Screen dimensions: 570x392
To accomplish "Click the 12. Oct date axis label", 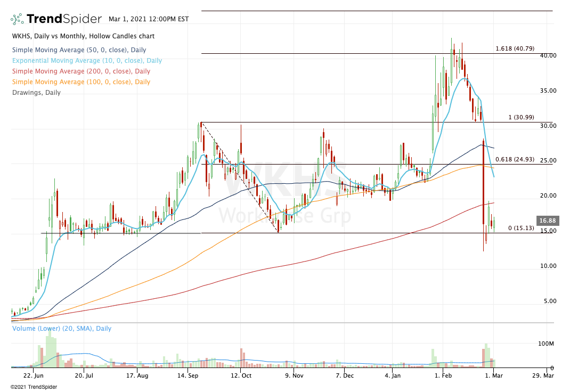I will (x=240, y=375).
